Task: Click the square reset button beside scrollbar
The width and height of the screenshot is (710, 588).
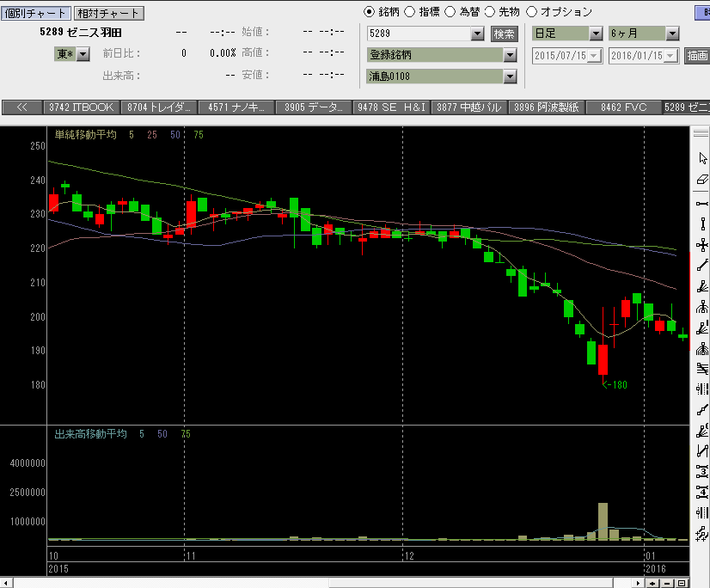Action: pyautogui.click(x=682, y=583)
